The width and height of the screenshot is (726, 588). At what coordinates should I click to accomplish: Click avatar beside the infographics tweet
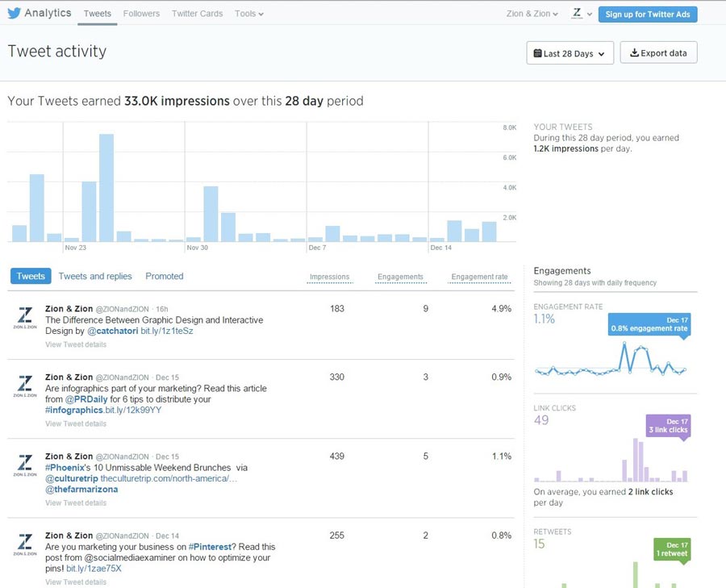pyautogui.click(x=25, y=386)
